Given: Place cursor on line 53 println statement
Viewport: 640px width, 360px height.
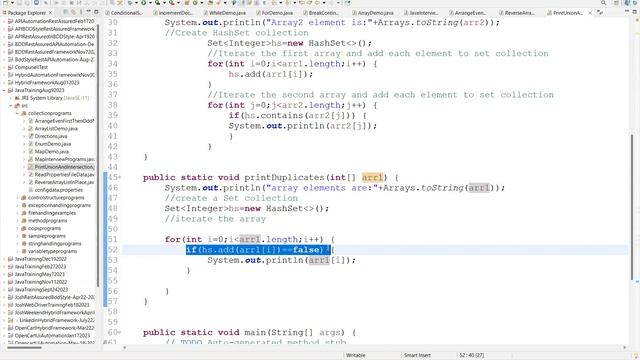Looking at the screenshot, I should [281, 260].
